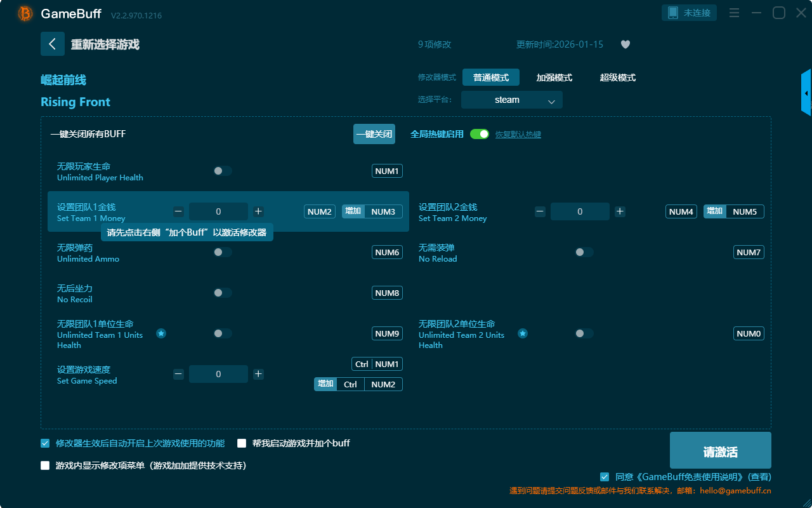
Task: Enable the No Reload toggle
Action: [584, 252]
